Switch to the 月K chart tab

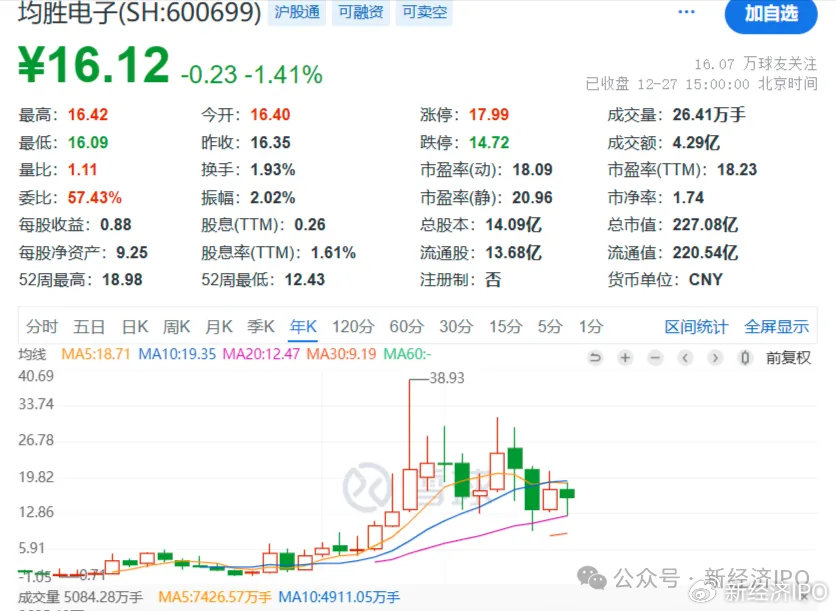[219, 326]
